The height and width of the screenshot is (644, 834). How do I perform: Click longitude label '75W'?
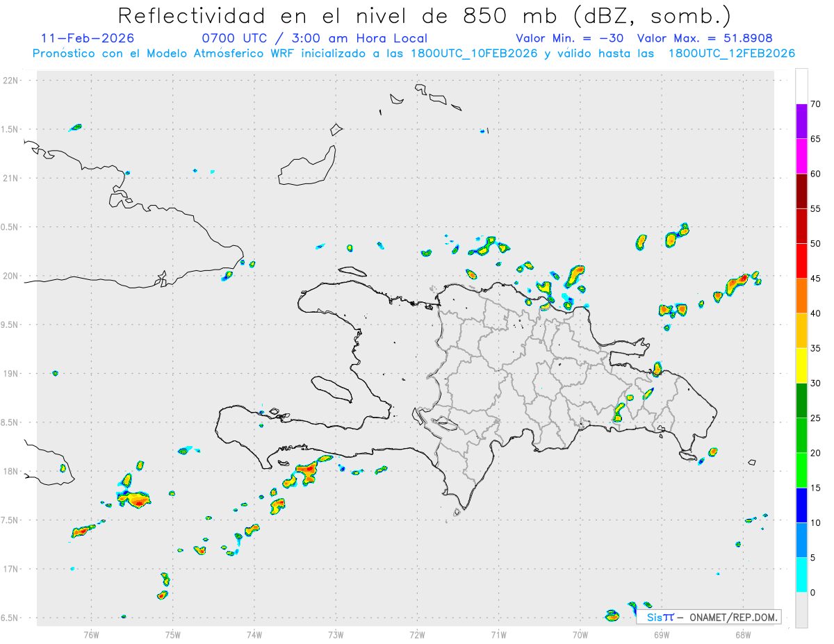[172, 634]
